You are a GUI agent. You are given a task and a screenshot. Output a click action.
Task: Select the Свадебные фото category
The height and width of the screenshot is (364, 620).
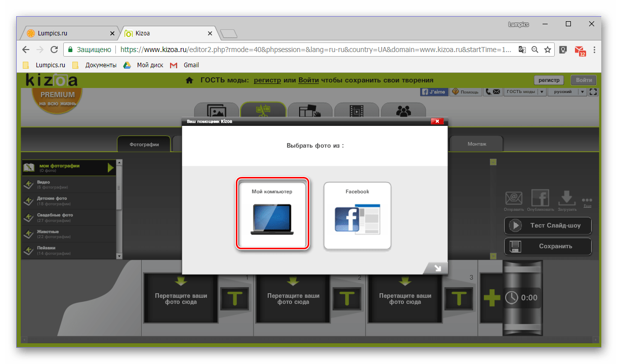(69, 217)
